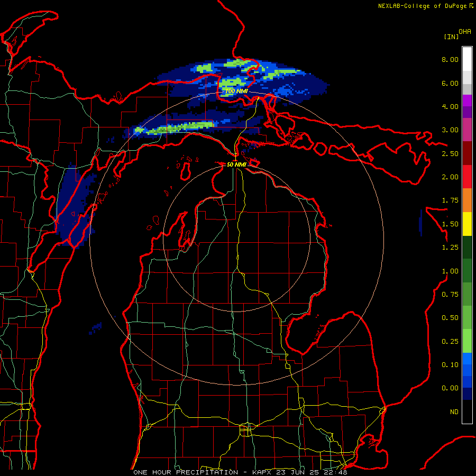Click the 1.50 legend value

click(450, 224)
